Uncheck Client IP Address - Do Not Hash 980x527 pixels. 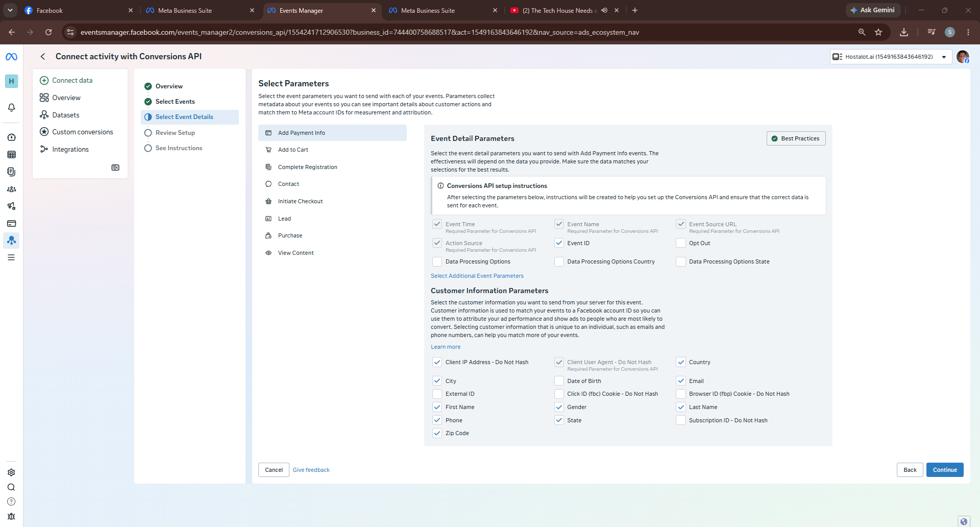tap(437, 362)
